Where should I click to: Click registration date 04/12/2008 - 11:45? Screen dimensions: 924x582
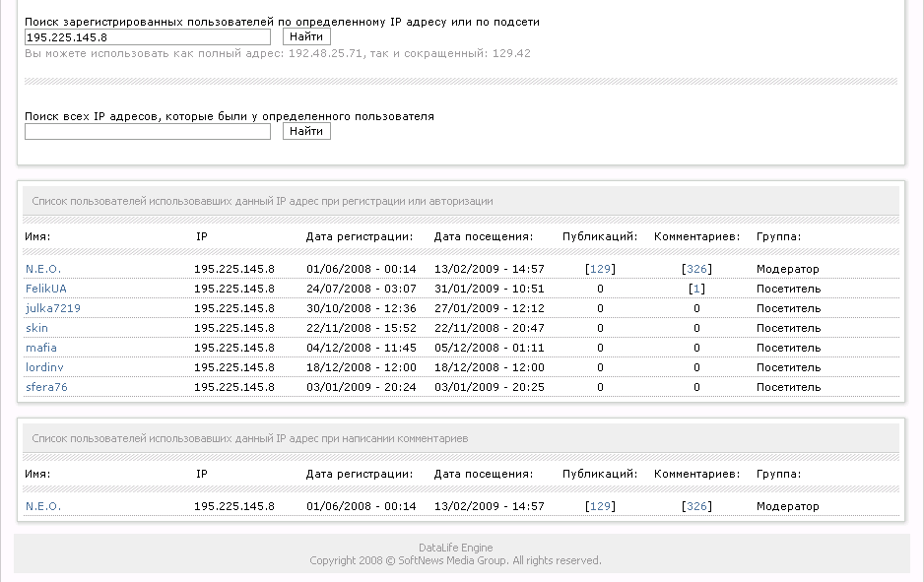tap(362, 348)
